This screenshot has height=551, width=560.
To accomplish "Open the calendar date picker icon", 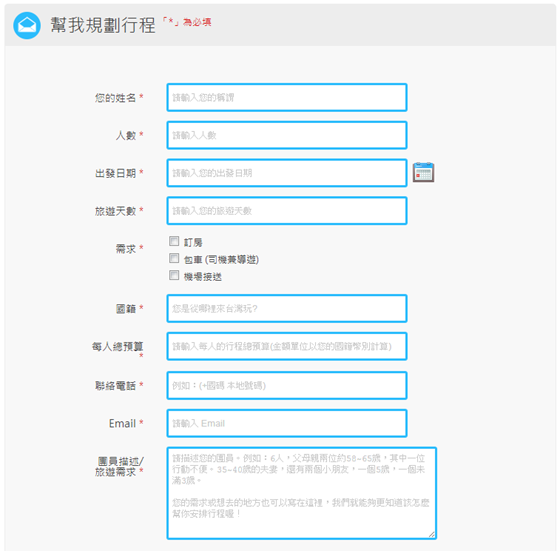I will pyautogui.click(x=423, y=172).
